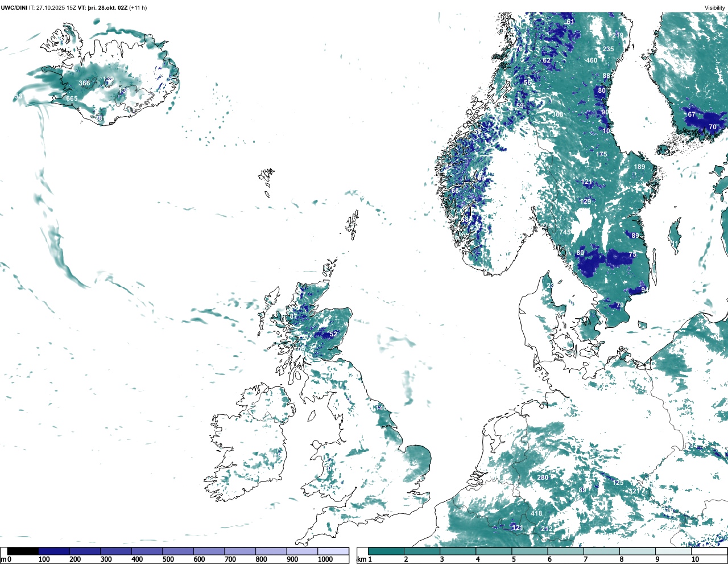Select the '(+11 h)' forecast offset text
The image size is (728, 564).
click(138, 7)
